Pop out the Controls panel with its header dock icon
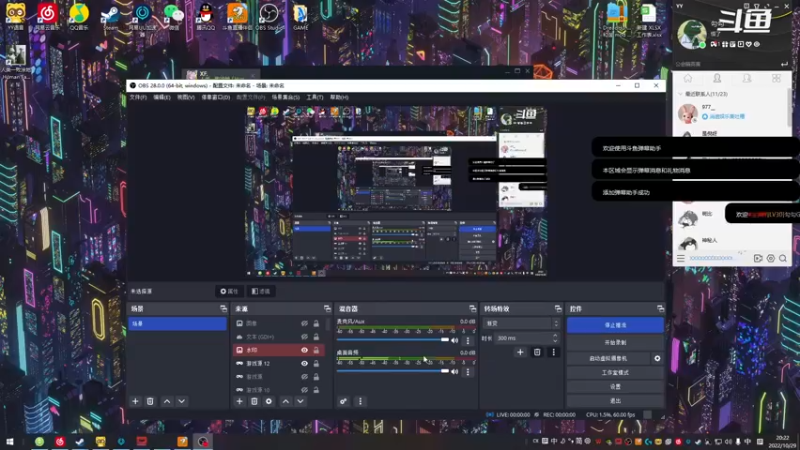This screenshot has height=450, width=800. point(661,309)
